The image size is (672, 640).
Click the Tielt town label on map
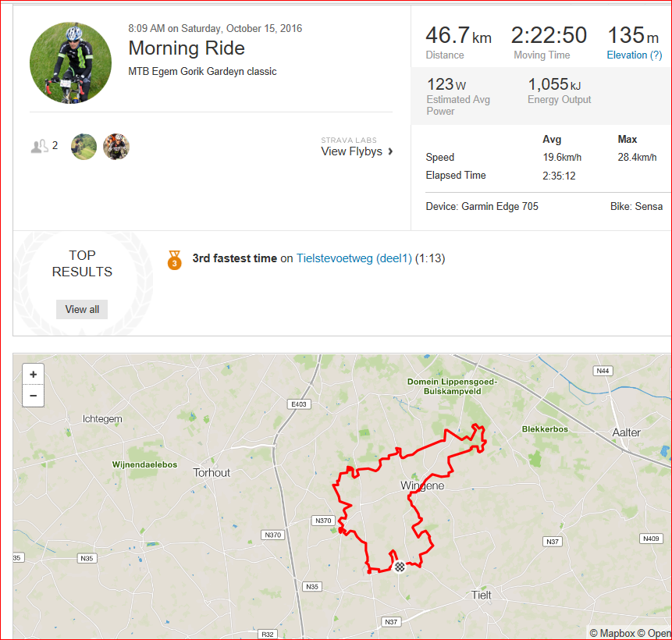(481, 595)
